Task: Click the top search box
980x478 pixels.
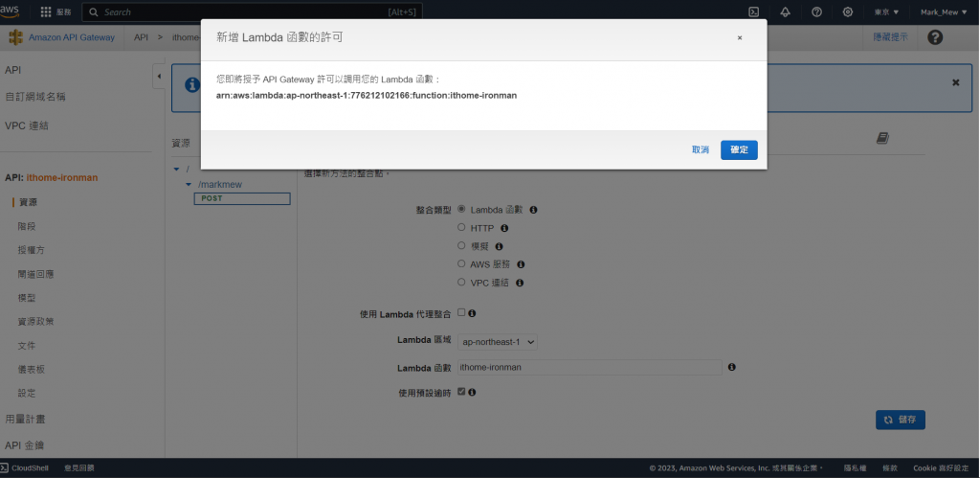Action: (x=253, y=11)
